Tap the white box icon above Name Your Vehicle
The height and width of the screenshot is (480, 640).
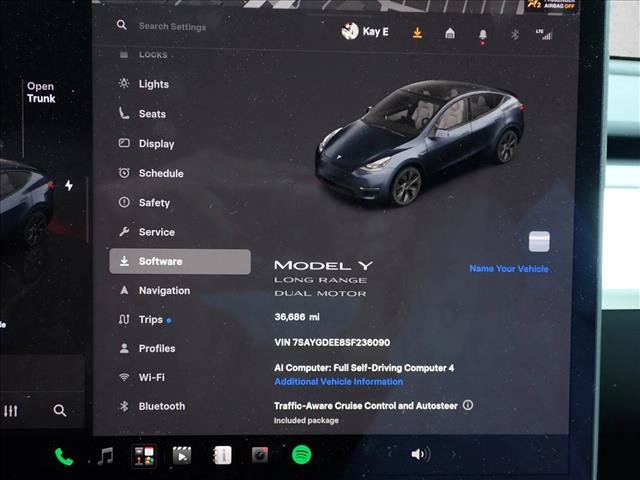pyautogui.click(x=539, y=241)
